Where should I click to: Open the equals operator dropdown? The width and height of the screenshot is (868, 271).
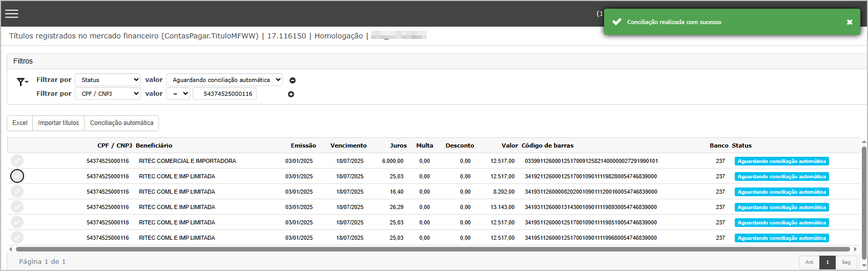click(x=178, y=94)
